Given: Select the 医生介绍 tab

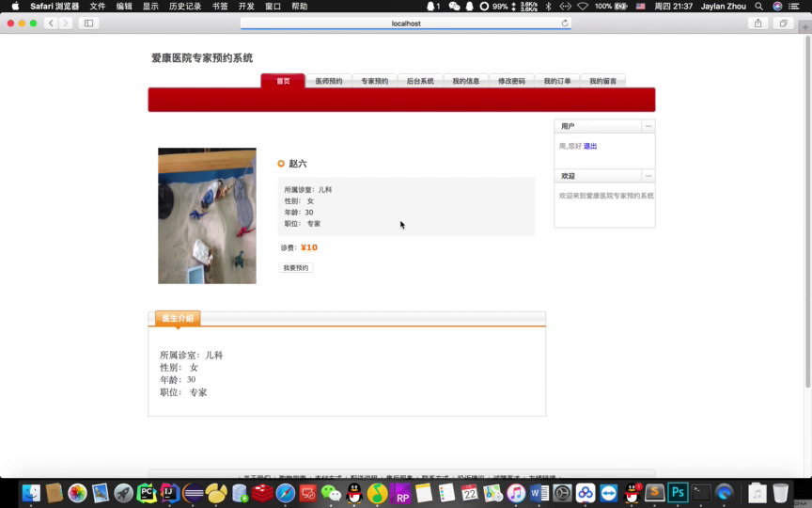Looking at the screenshot, I should point(178,318).
